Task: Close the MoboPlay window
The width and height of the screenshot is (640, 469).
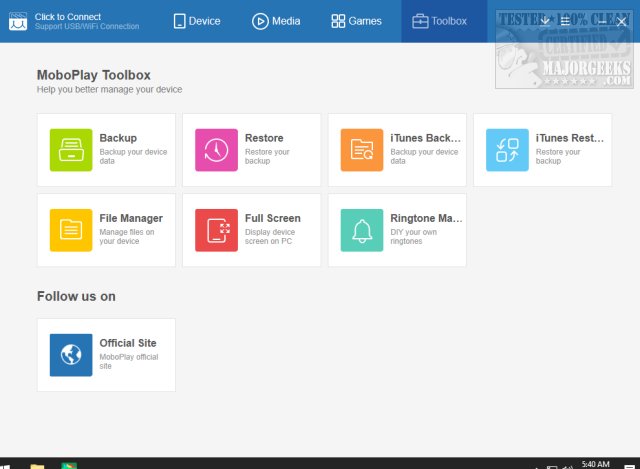Action: click(x=621, y=22)
